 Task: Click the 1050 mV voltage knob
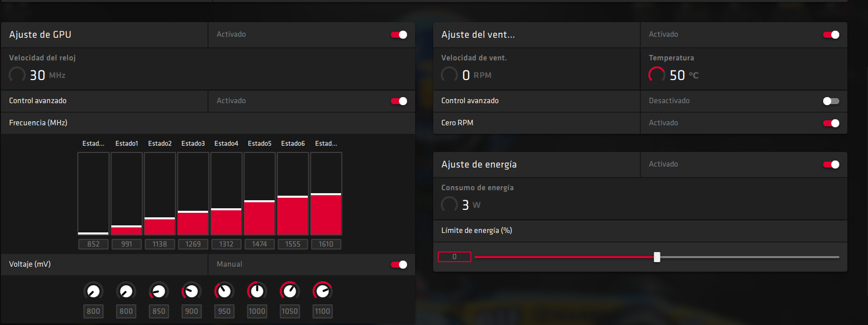[290, 291]
